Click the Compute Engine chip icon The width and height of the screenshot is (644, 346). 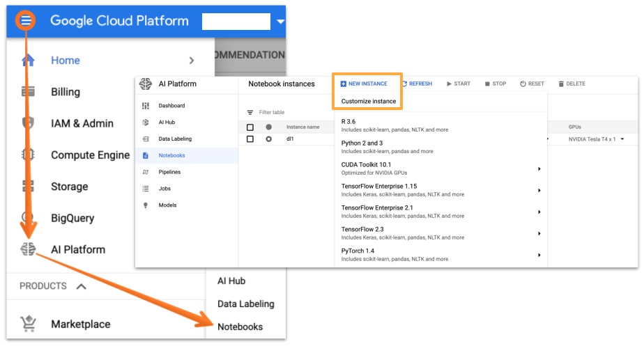28,155
